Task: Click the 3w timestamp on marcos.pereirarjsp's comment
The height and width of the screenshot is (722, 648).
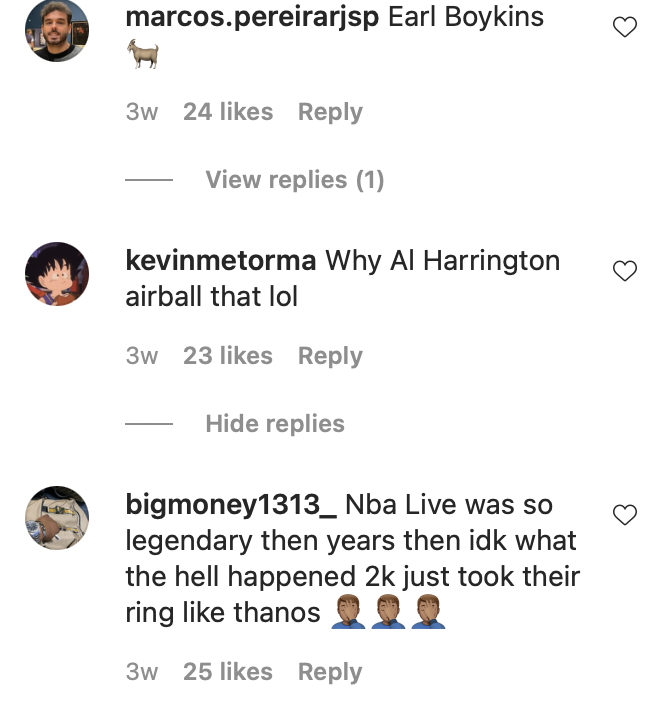Action: (x=142, y=112)
